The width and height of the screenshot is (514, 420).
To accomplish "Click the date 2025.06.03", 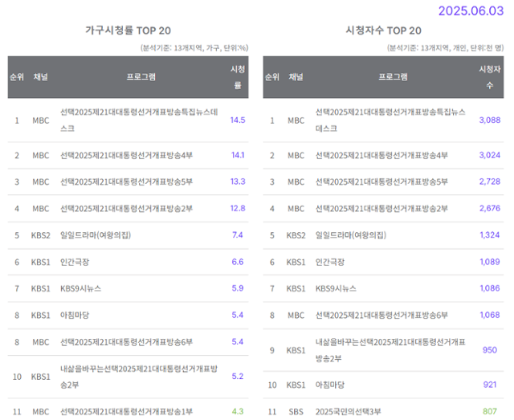I will click(471, 10).
